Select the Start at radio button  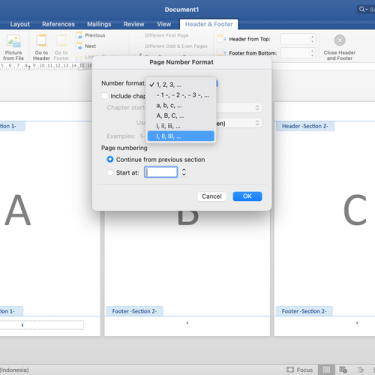110,172
